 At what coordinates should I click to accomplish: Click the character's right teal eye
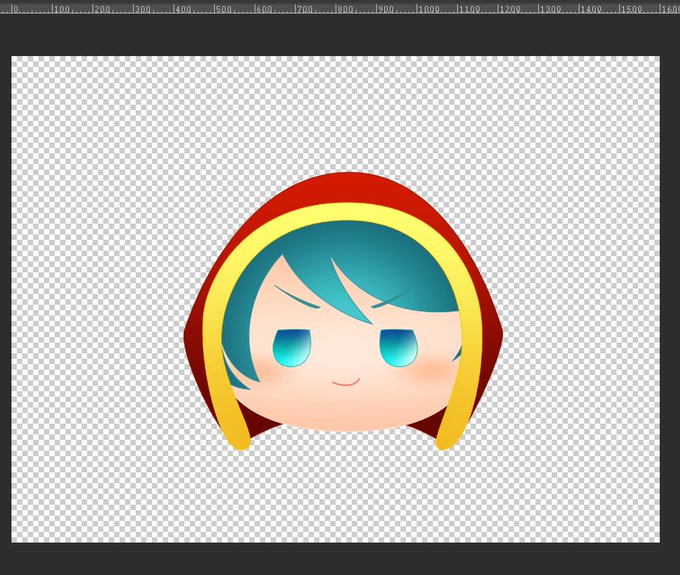click(x=399, y=347)
